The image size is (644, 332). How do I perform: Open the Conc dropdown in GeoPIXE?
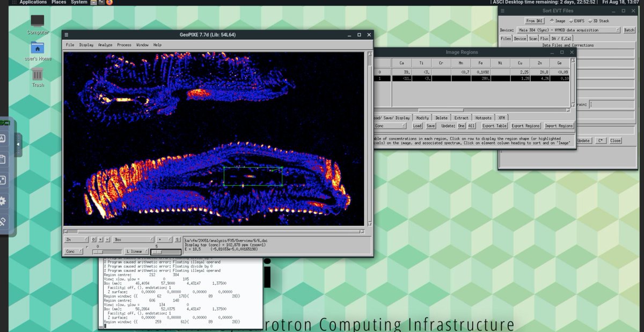74,251
